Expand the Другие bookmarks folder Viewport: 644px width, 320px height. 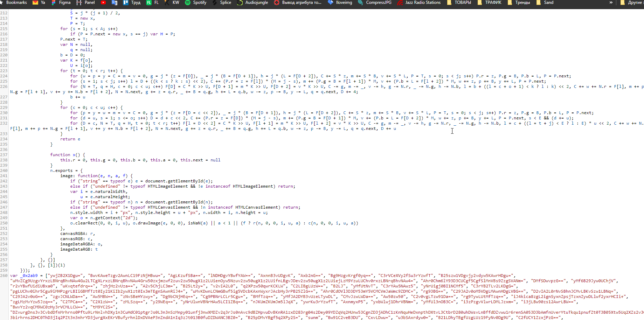pyautogui.click(x=632, y=2)
